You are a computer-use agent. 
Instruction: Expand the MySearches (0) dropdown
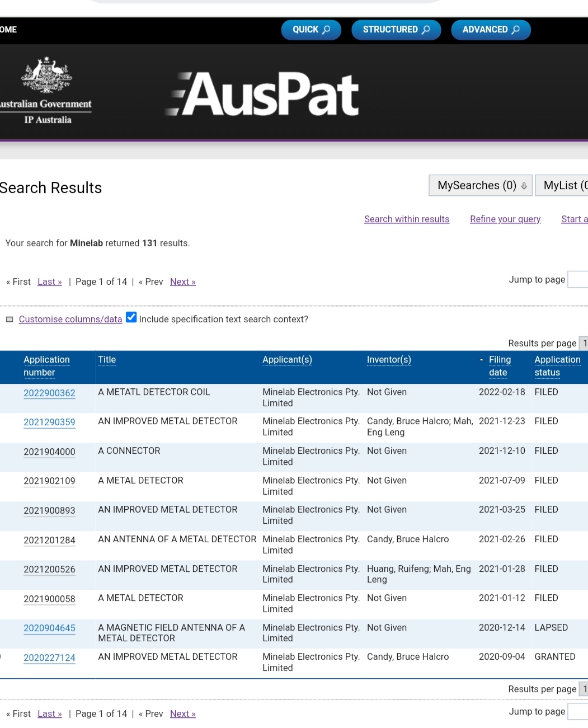(x=481, y=186)
